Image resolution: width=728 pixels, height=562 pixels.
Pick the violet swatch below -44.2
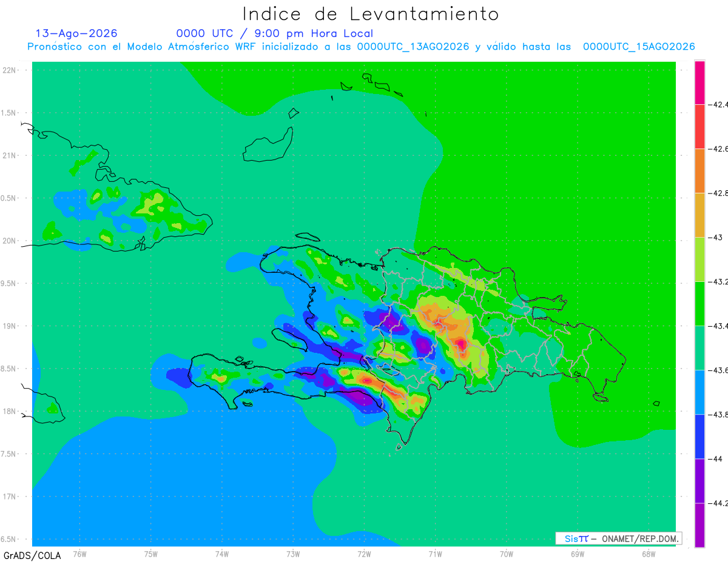click(x=700, y=525)
